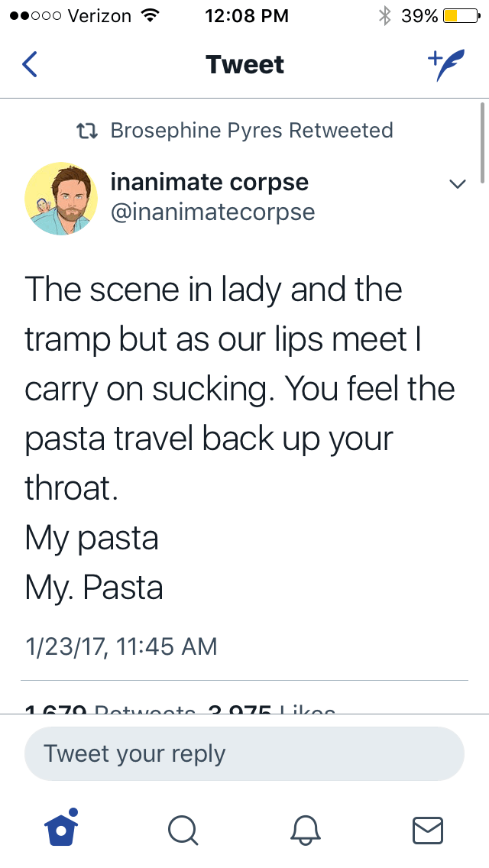The height and width of the screenshot is (868, 489).
Task: Expand the tweet options chevron menu
Action: tap(457, 184)
